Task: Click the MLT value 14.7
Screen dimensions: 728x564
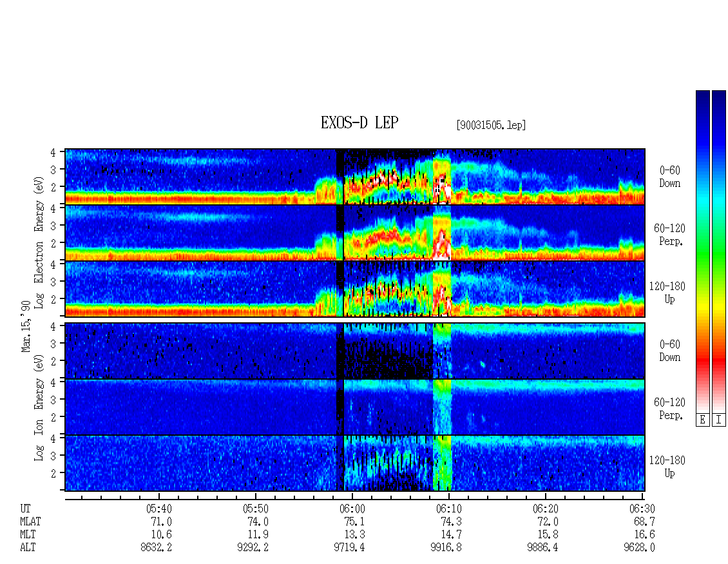Action: click(451, 535)
